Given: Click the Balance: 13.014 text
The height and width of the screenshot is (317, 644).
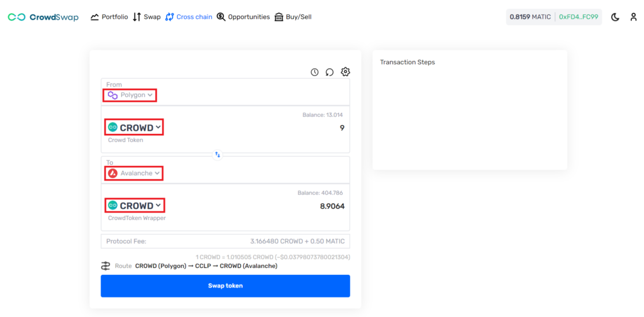Looking at the screenshot, I should pos(323,115).
